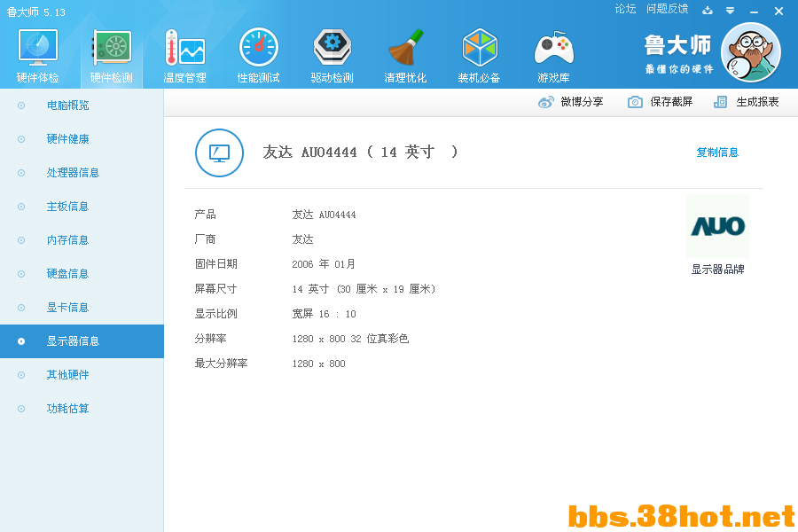The width and height of the screenshot is (798, 532).
Task: Click the 14 英寸 (30 厘米 x 19 厘米) value
Action: 364,289
